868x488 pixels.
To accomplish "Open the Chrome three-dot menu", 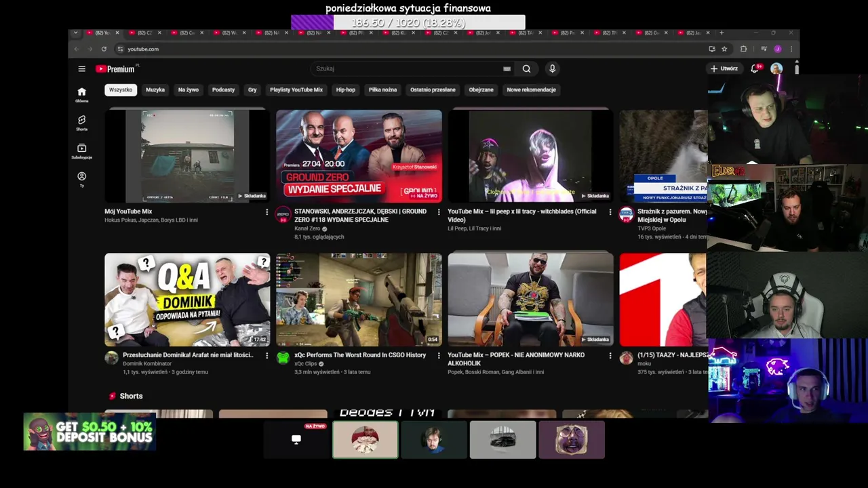I will pyautogui.click(x=791, y=49).
